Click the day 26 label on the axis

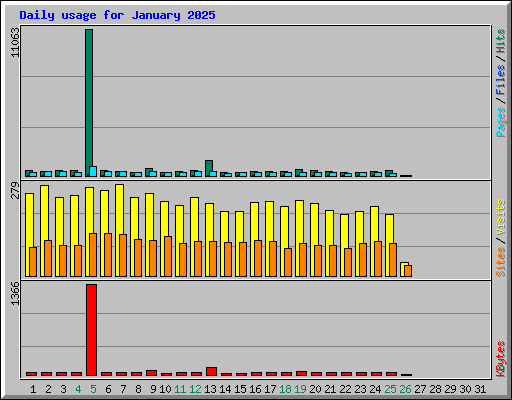tap(405, 389)
